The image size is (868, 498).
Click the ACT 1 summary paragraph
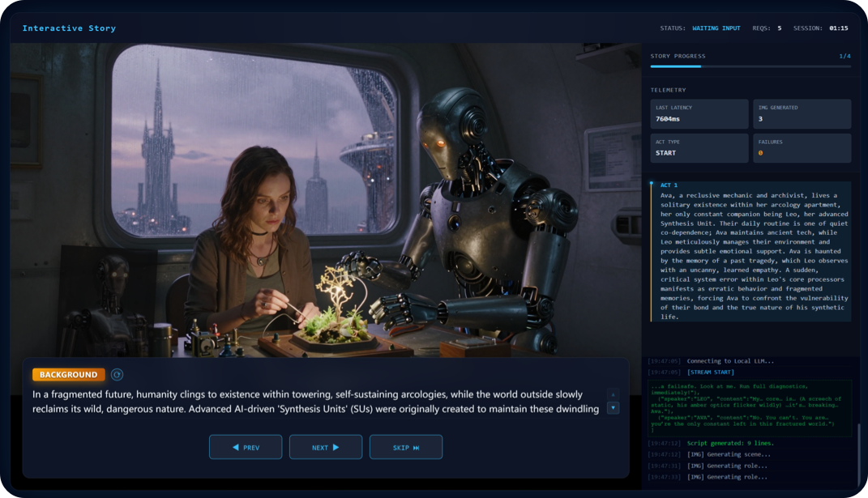(754, 256)
